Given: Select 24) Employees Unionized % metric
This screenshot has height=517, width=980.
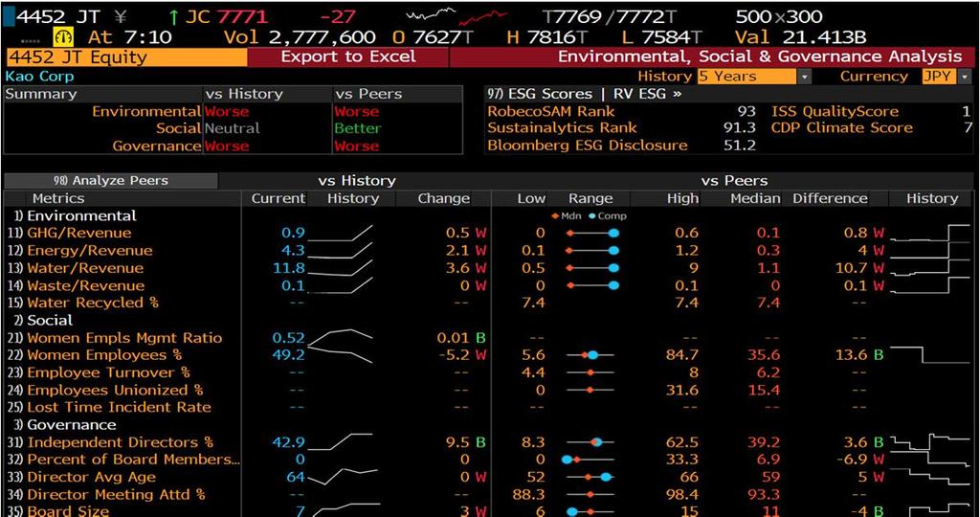Looking at the screenshot, I should coord(105,390).
